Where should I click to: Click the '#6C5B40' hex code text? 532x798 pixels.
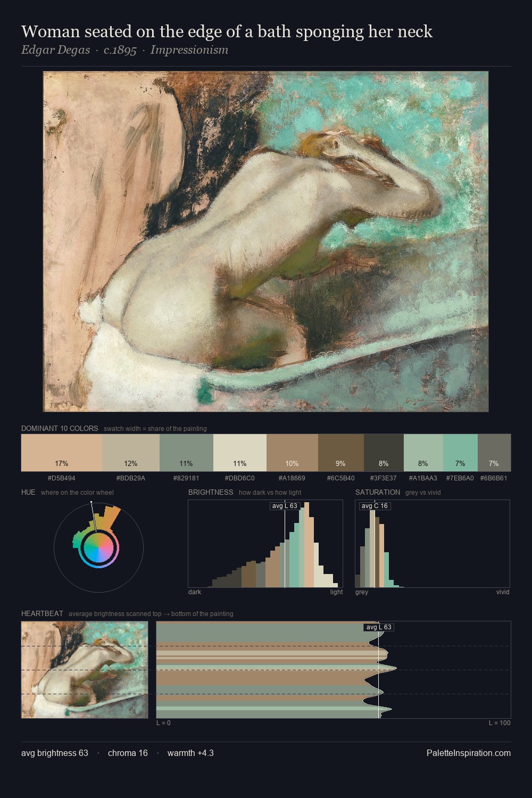coord(341,478)
